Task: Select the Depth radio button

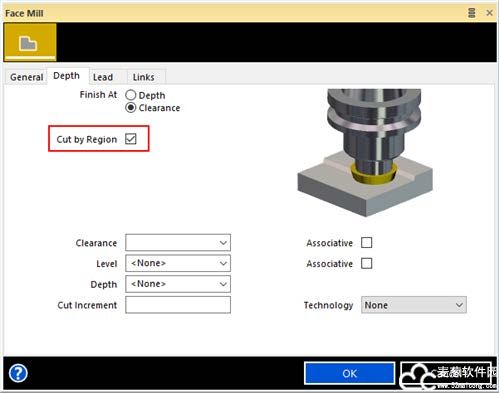Action: point(131,95)
